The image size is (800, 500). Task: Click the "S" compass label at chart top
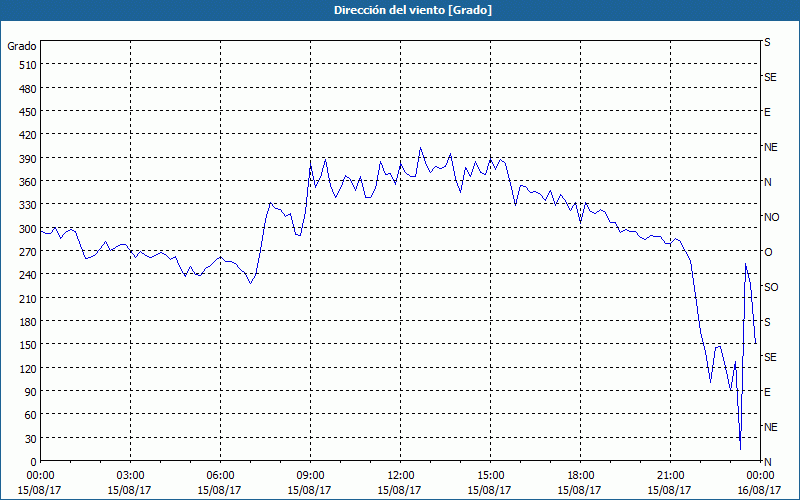click(767, 42)
